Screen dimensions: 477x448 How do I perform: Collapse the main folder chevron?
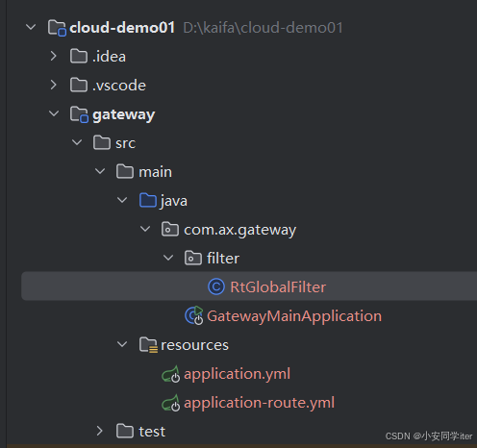100,171
